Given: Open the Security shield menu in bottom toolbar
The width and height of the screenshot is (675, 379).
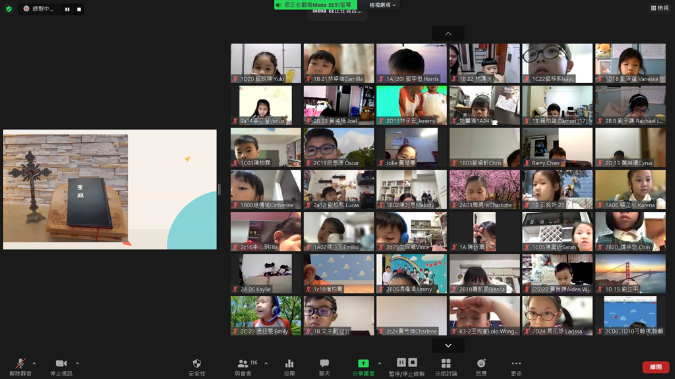Looking at the screenshot, I should click(197, 366).
